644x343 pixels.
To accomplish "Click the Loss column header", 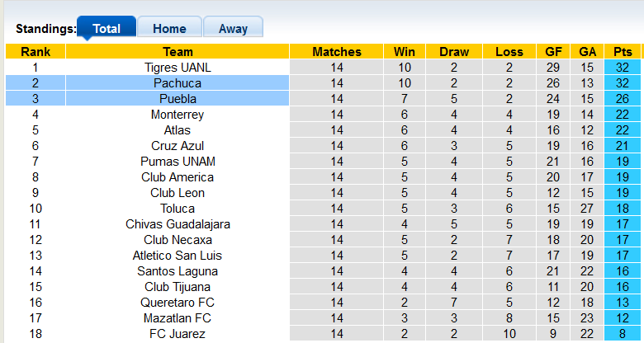I will (509, 52).
